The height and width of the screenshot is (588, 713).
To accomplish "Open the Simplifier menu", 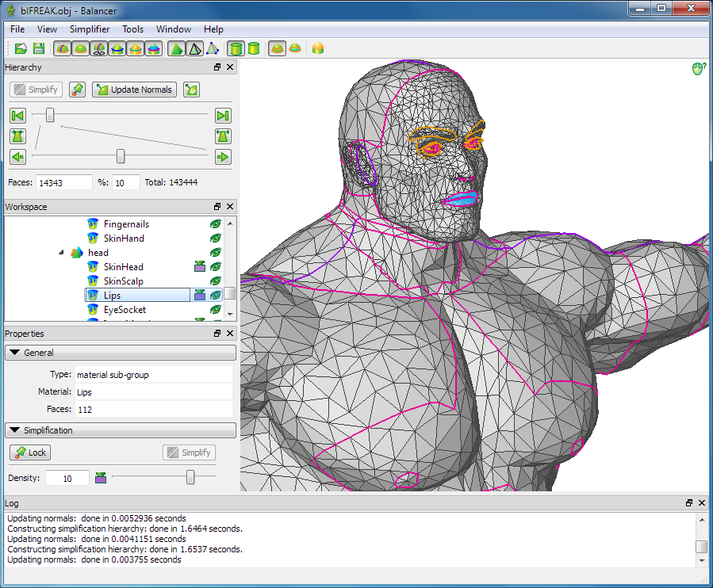I will [x=89, y=29].
